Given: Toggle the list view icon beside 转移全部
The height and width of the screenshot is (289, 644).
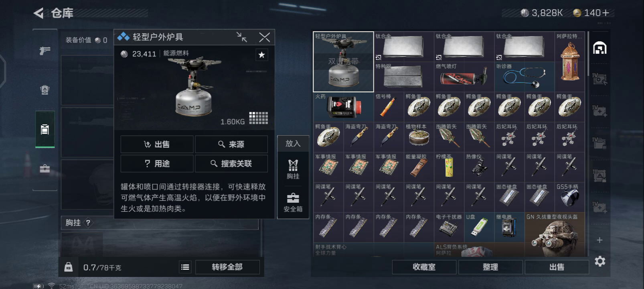Looking at the screenshot, I should [185, 267].
